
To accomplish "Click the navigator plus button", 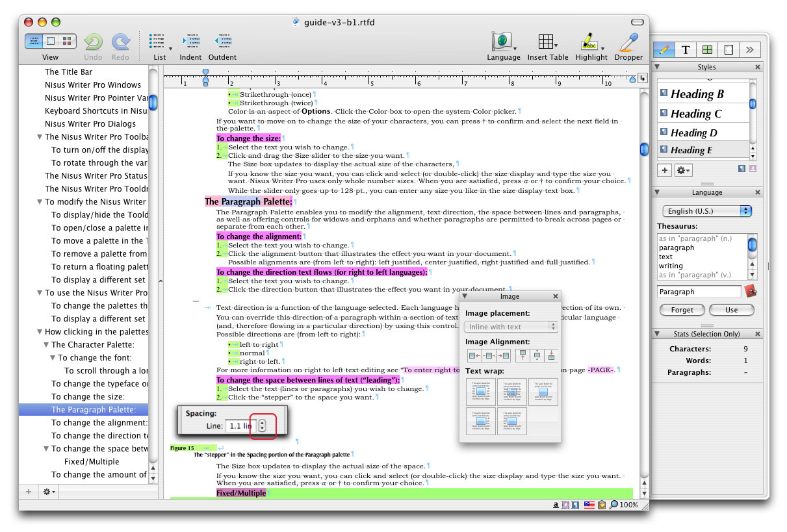I will [28, 492].
